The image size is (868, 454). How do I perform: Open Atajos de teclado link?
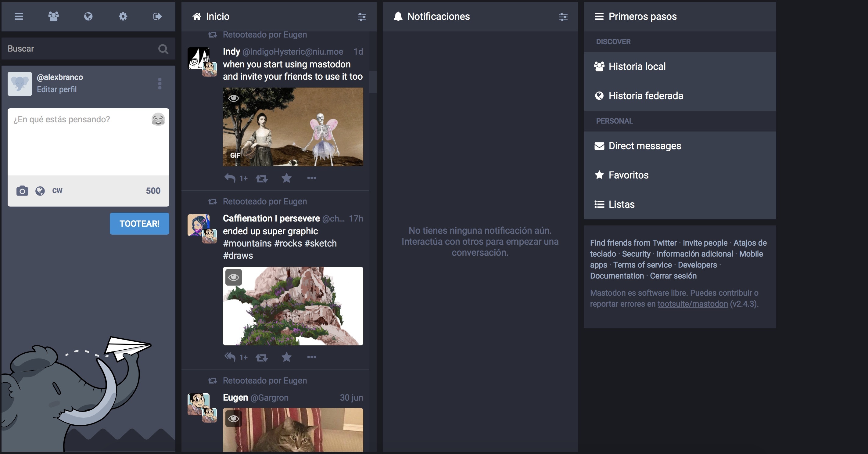750,243
